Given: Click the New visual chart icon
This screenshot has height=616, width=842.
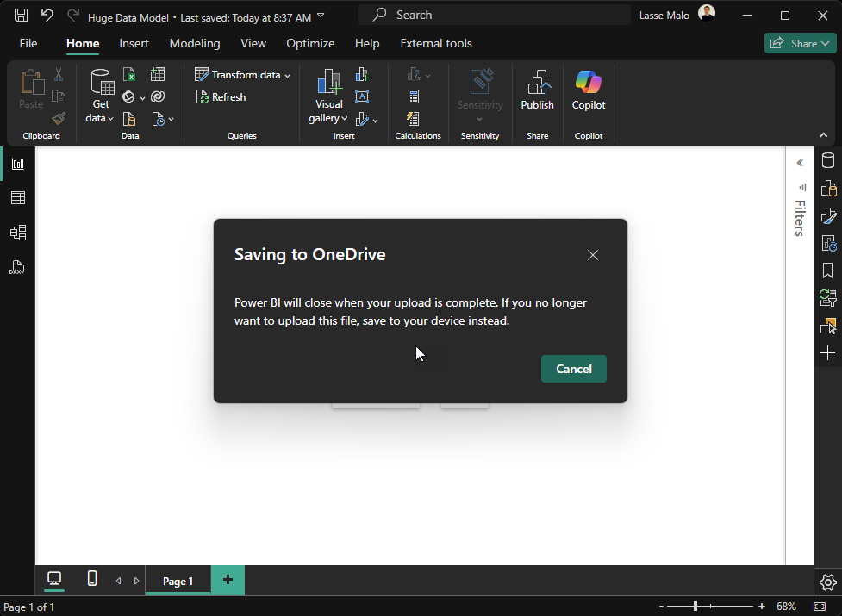Looking at the screenshot, I should coord(363,74).
